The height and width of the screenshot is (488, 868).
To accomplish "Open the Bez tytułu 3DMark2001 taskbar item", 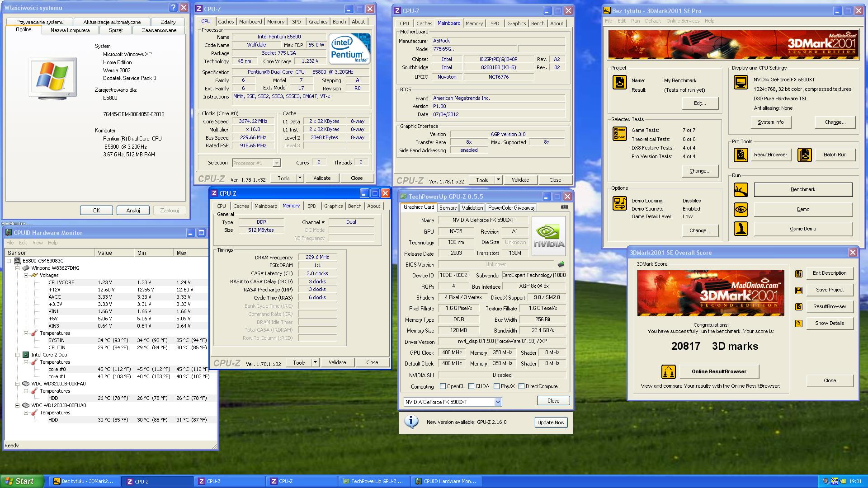I will (85, 481).
